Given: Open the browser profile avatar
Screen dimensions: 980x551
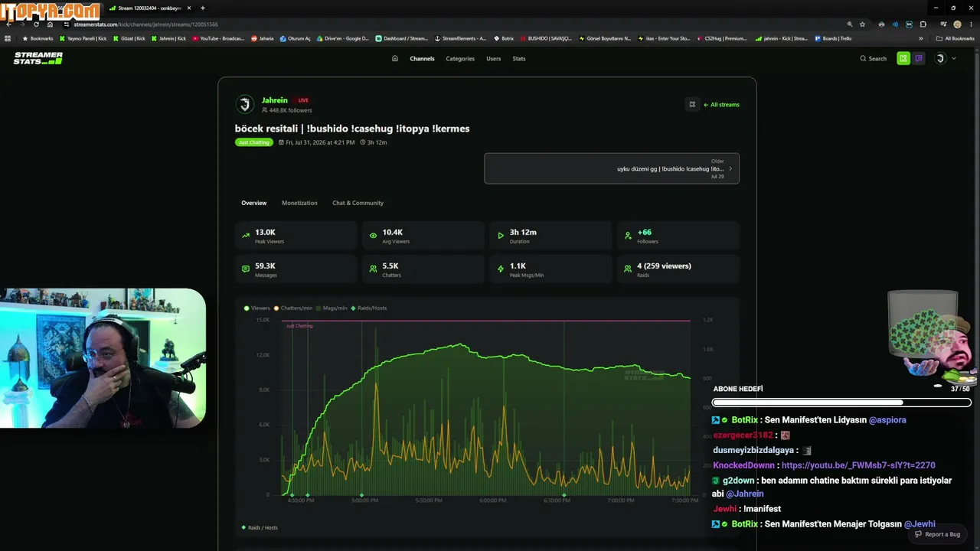Looking at the screenshot, I should [x=957, y=24].
